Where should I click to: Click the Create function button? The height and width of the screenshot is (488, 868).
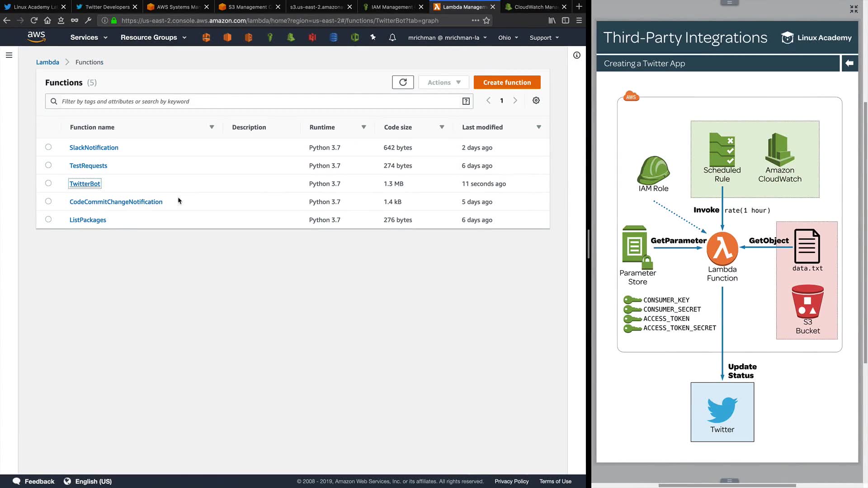(x=507, y=82)
